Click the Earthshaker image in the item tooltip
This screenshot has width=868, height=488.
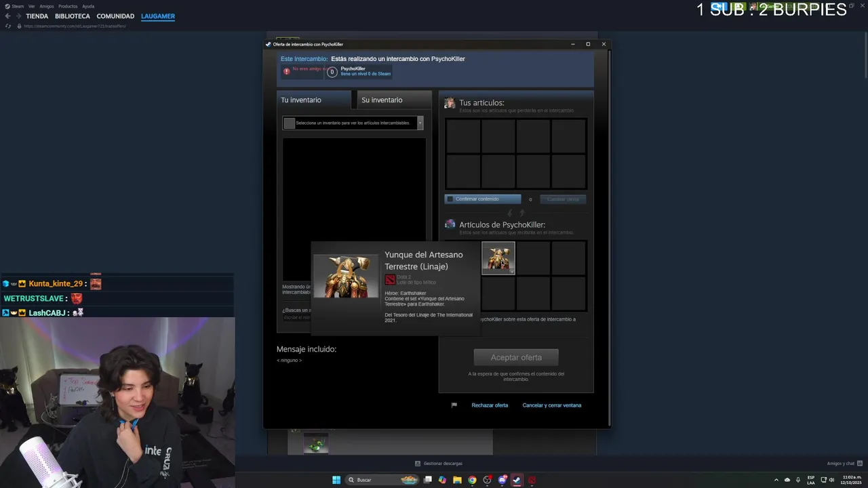(346, 276)
